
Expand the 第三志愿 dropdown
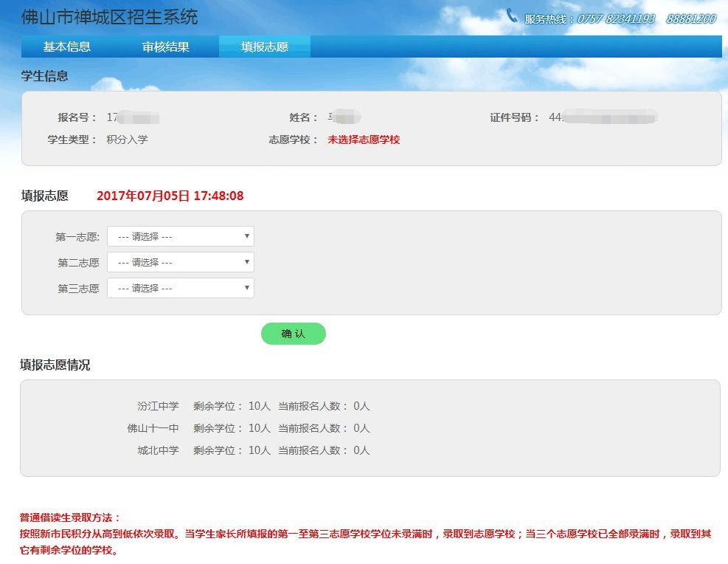coord(181,288)
